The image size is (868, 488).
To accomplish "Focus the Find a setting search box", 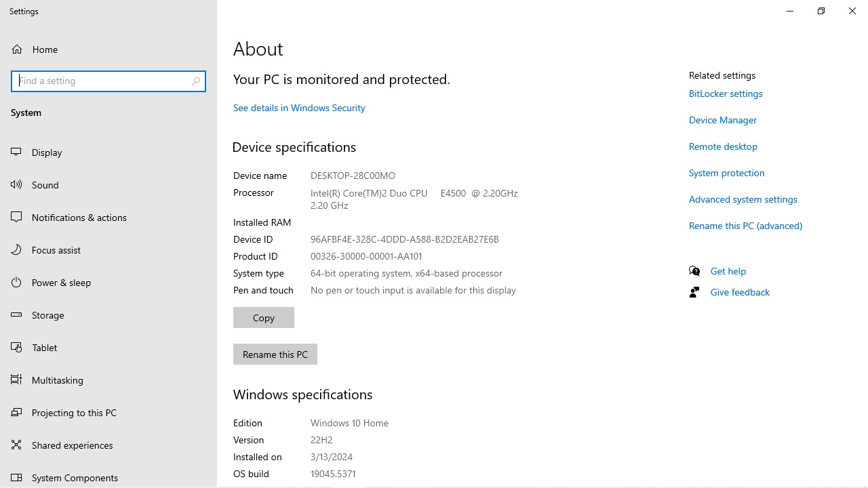I will 108,81.
